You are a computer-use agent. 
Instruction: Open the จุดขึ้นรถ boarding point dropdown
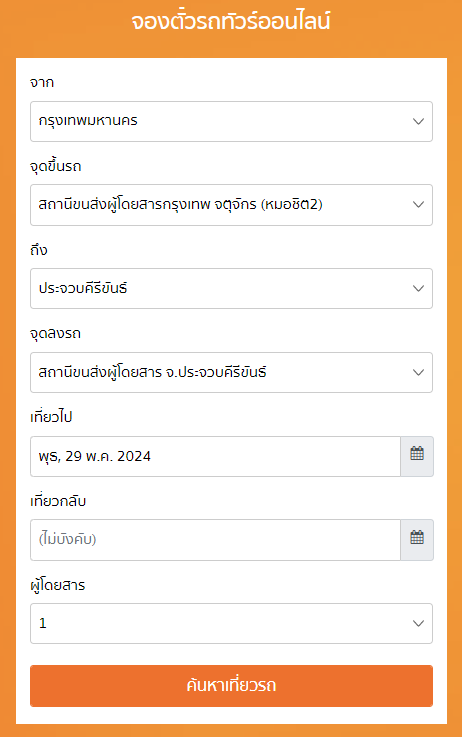click(x=231, y=205)
